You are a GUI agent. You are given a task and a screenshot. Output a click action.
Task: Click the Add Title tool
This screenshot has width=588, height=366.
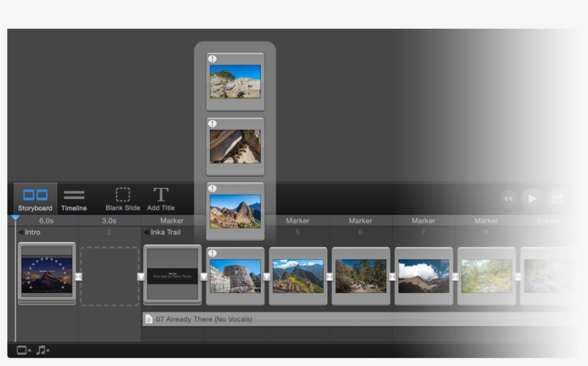(161, 199)
